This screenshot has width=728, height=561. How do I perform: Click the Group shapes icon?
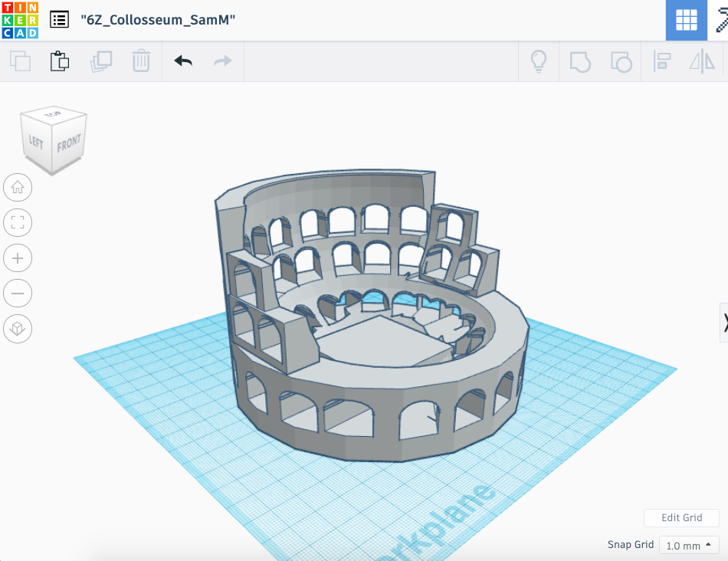click(580, 61)
